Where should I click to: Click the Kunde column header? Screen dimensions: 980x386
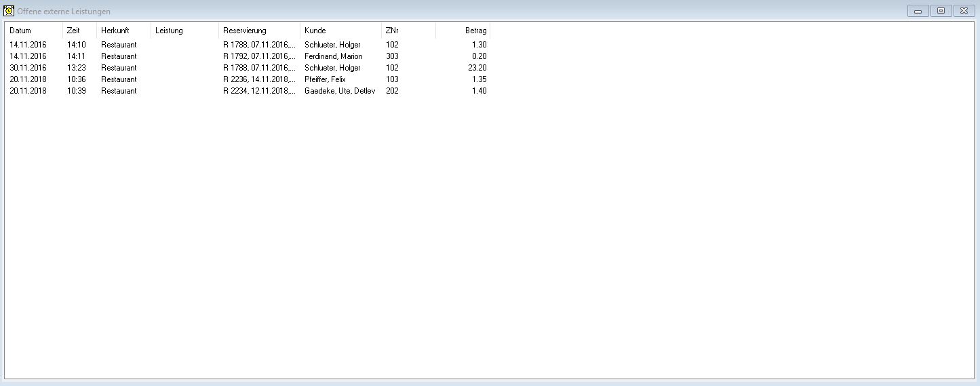pos(340,31)
